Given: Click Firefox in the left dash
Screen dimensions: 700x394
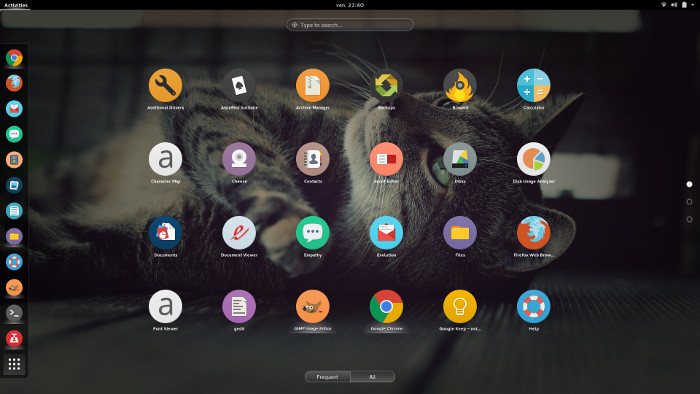Looking at the screenshot, I should (14, 83).
